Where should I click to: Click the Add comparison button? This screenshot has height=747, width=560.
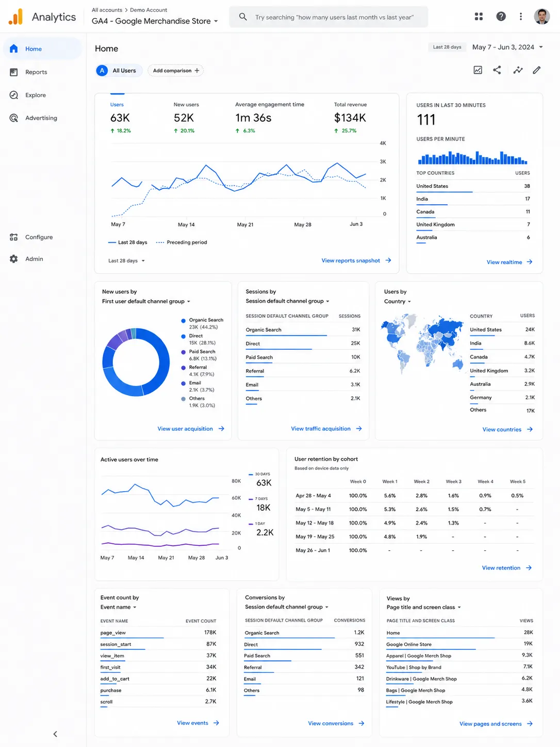tap(175, 71)
